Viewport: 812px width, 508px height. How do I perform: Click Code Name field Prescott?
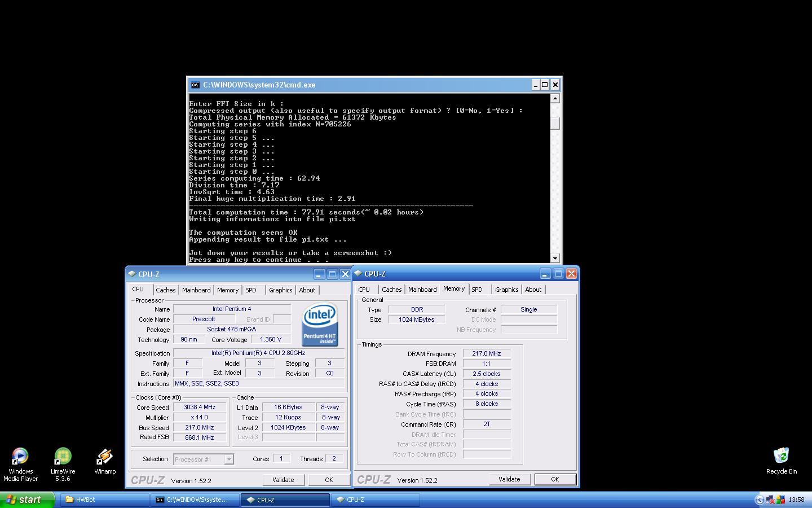click(x=204, y=319)
